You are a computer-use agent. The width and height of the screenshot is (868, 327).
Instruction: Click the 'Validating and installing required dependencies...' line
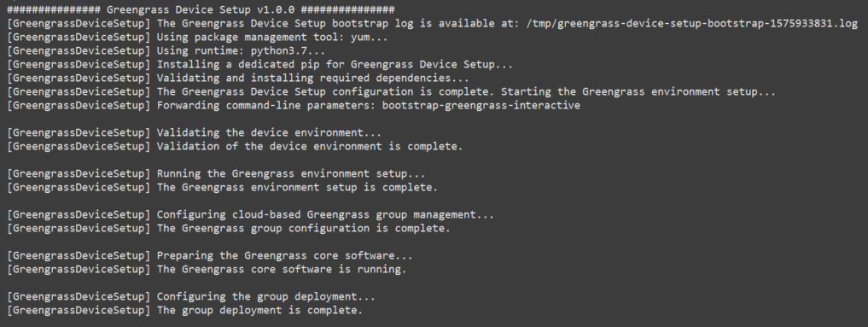coord(238,78)
